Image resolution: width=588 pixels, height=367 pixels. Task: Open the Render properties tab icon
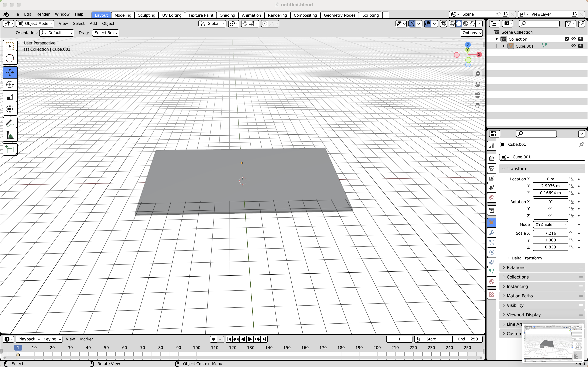point(492,158)
